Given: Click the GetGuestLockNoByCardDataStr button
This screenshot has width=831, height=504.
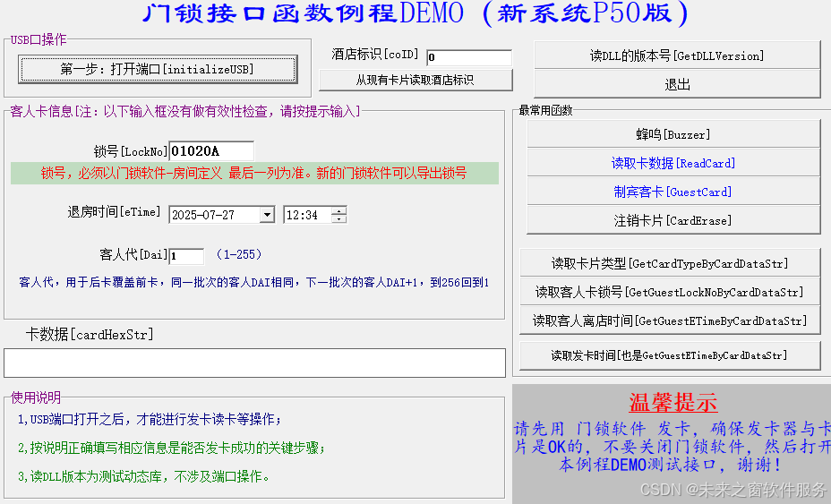Looking at the screenshot, I should point(670,292).
